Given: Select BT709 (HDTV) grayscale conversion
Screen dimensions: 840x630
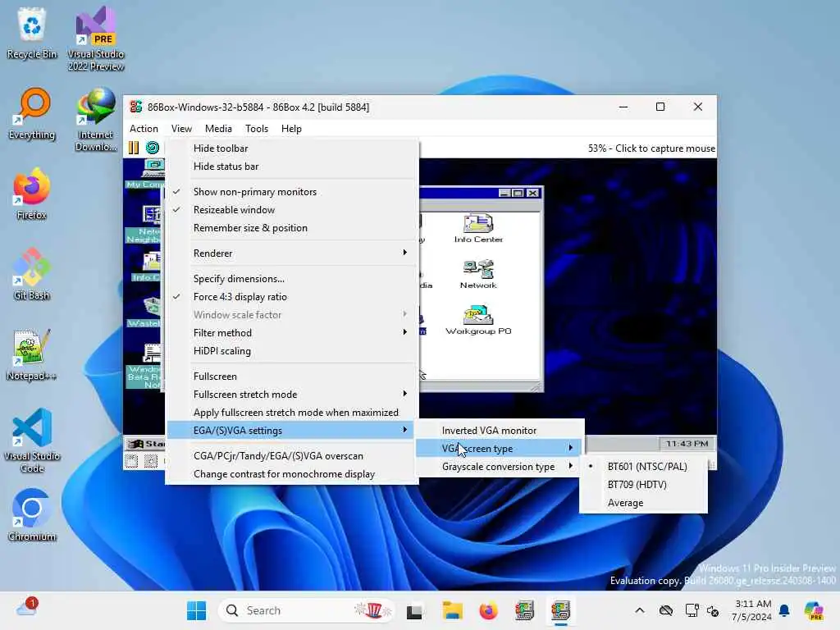Looking at the screenshot, I should (x=643, y=484).
